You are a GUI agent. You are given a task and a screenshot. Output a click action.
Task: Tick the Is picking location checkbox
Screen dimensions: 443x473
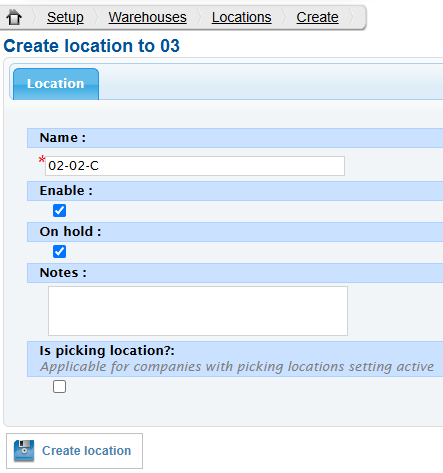(x=59, y=387)
